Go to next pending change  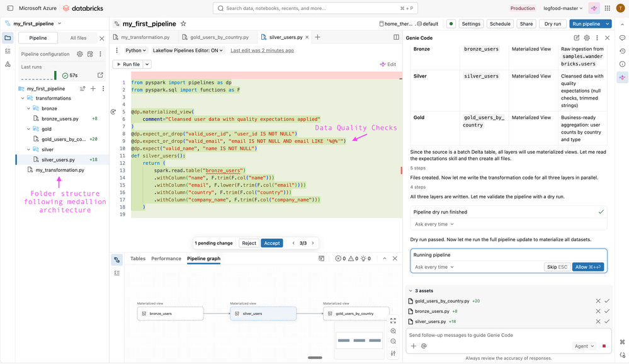(x=313, y=243)
